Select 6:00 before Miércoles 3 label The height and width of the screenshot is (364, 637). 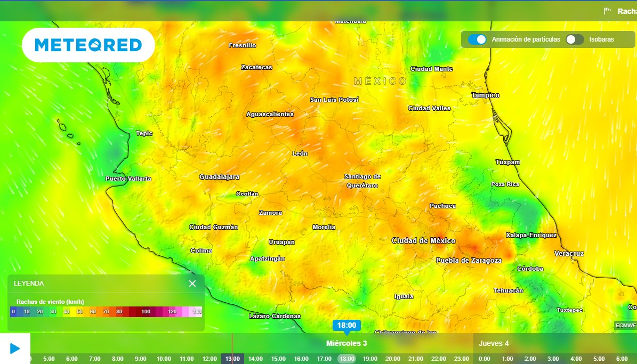[72, 359]
